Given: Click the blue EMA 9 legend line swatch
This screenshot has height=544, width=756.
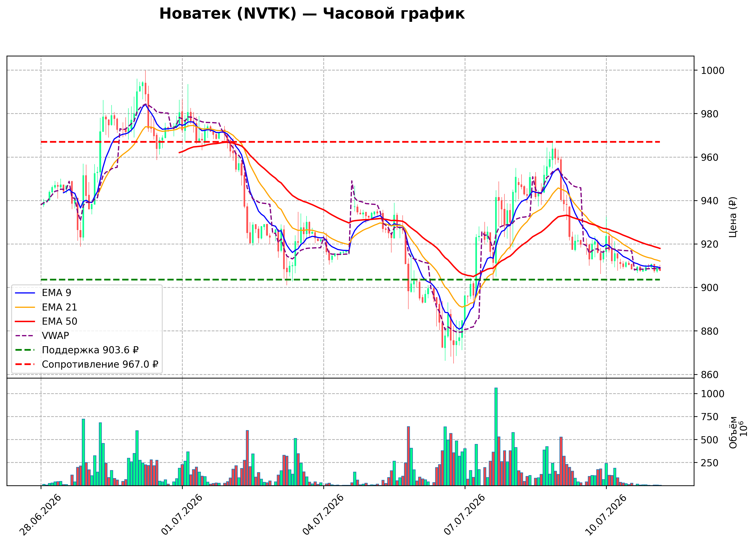Looking at the screenshot, I should tap(25, 293).
